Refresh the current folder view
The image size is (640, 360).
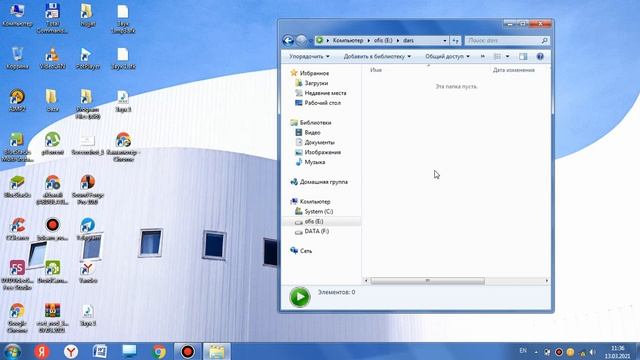455,40
